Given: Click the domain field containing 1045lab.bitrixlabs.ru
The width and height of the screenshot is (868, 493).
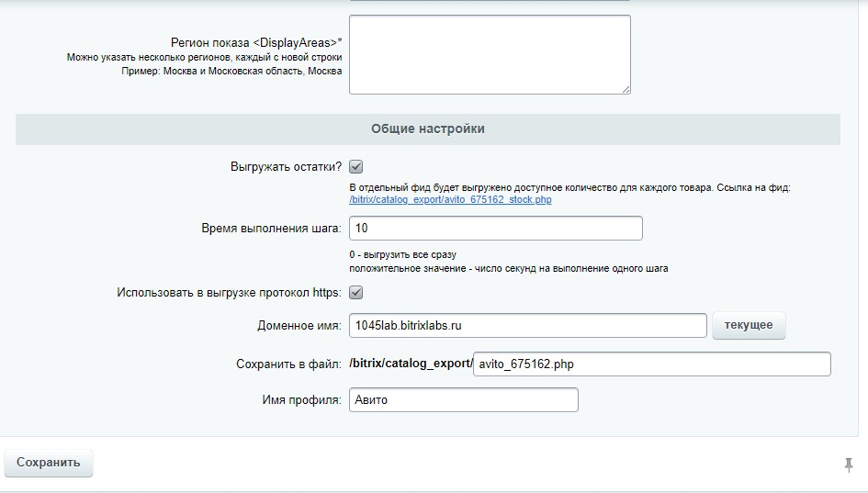Looking at the screenshot, I should click(x=527, y=325).
